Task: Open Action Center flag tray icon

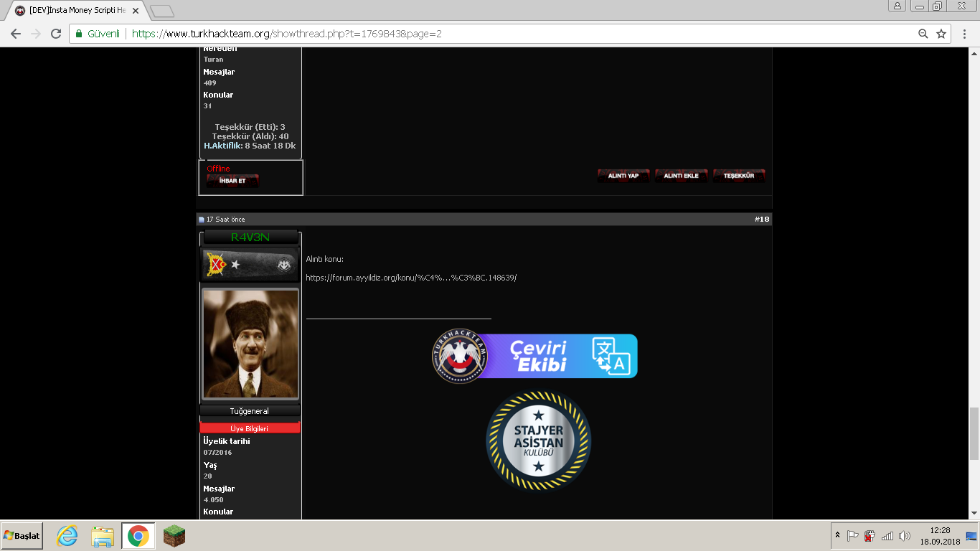Action: pyautogui.click(x=853, y=536)
